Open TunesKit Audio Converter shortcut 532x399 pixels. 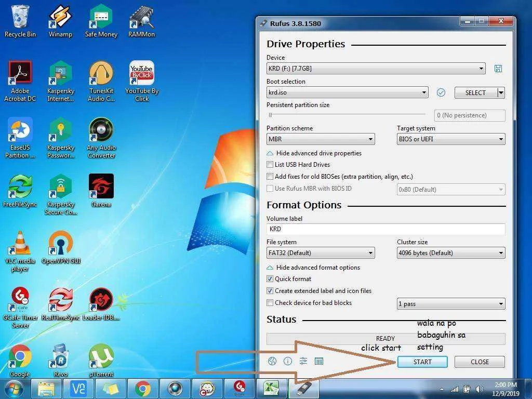[x=101, y=82]
